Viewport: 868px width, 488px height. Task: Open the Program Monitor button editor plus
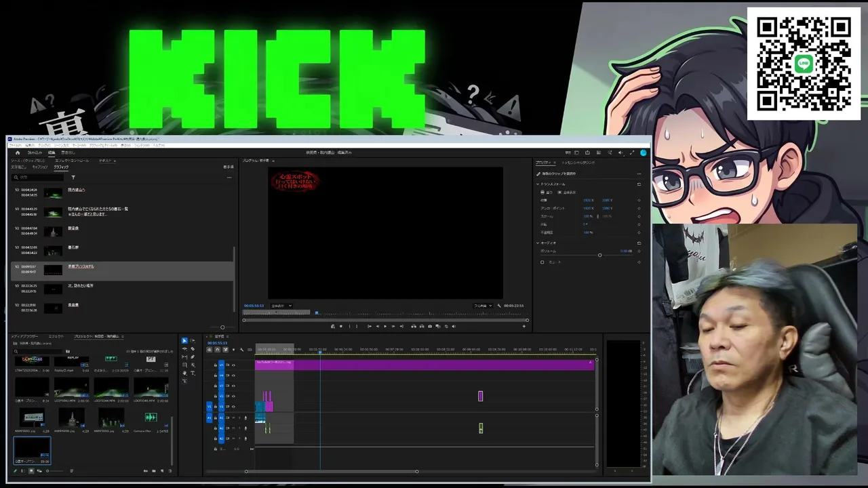tap(524, 327)
